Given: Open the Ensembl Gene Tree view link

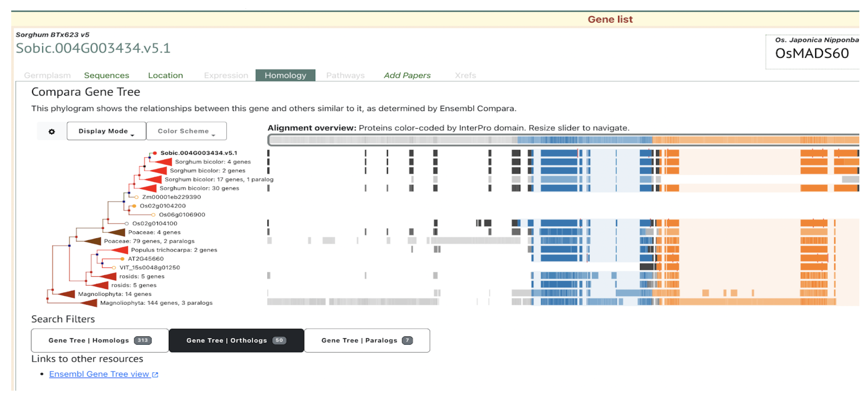Looking at the screenshot, I should coord(99,374).
